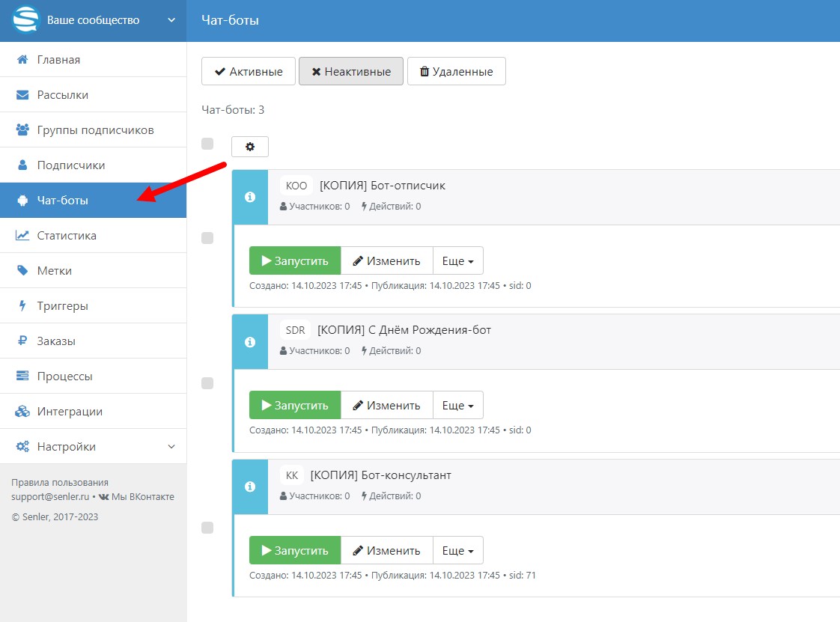Screen dimensions: 840x622
Task: Click info icon of Бот-отписчик
Action: pyautogui.click(x=250, y=197)
